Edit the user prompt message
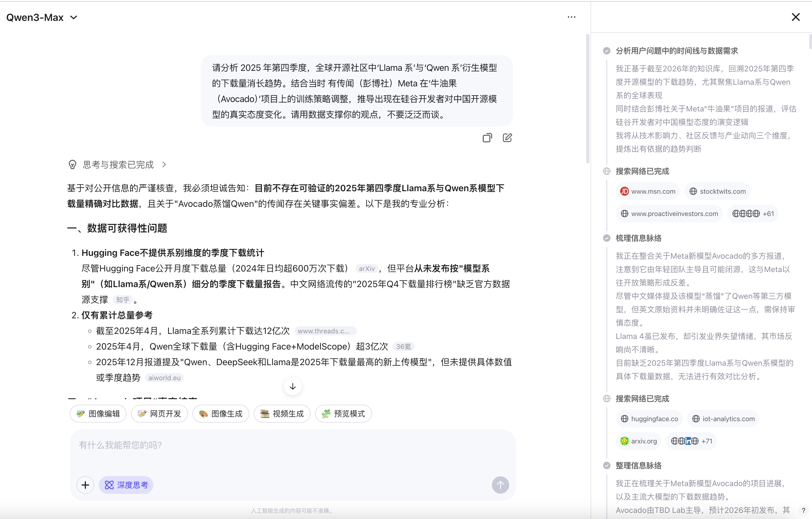The height and width of the screenshot is (519, 812). coord(507,138)
